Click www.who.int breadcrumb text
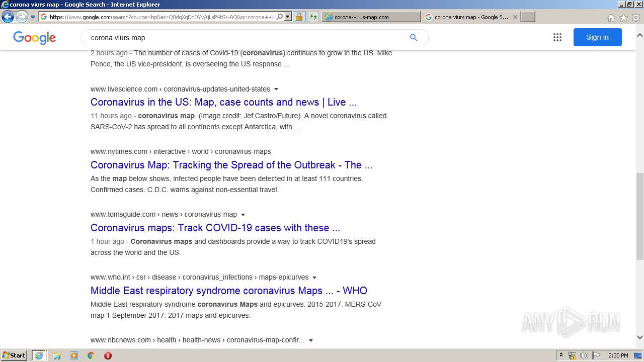The height and width of the screenshot is (362, 644). pos(110,277)
